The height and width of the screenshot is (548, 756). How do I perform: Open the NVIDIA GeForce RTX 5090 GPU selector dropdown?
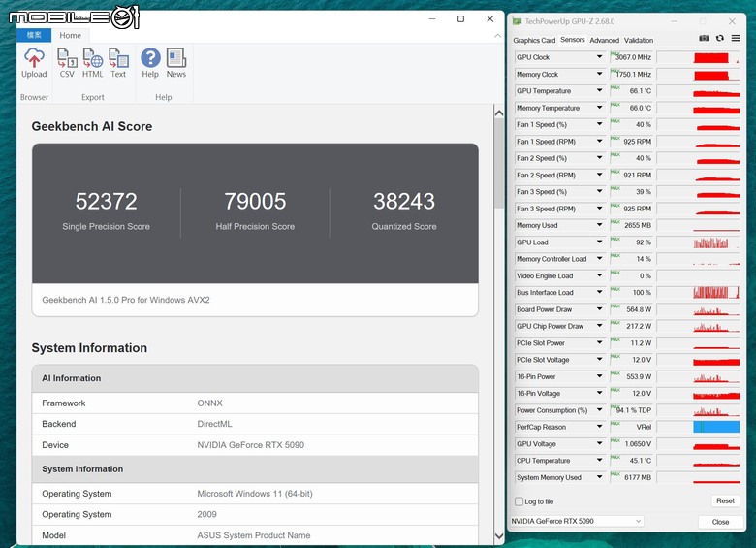tap(577, 521)
